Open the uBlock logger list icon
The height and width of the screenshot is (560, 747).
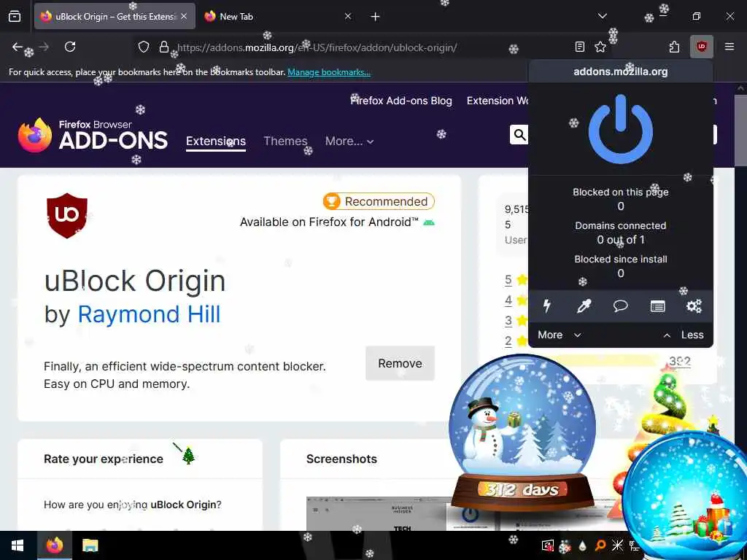657,306
